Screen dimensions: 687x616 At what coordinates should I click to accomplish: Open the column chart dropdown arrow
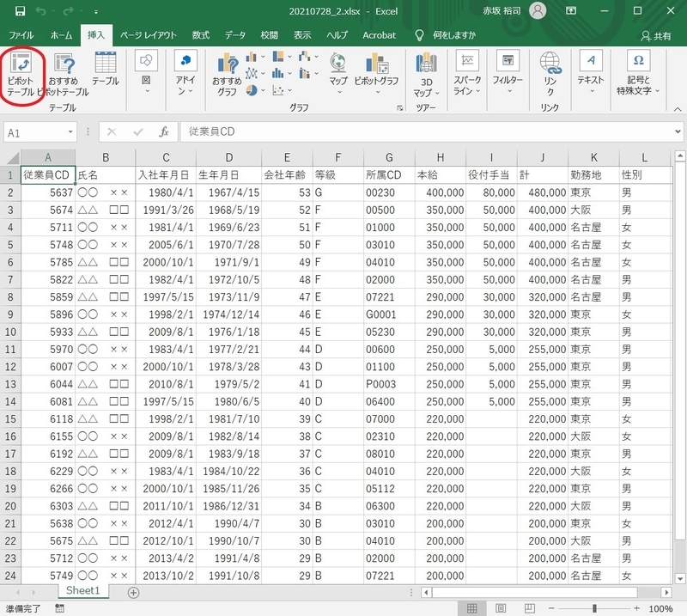263,57
